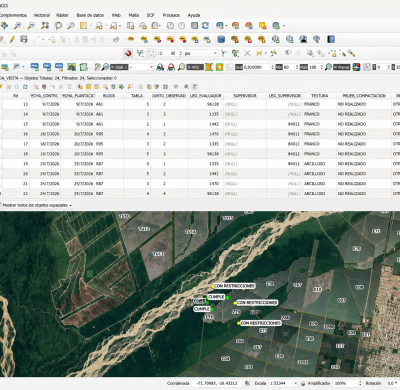Image resolution: width=400 pixels, height=390 pixels.
Task: Sort by the BLOCK column header
Action: pyautogui.click(x=109, y=96)
